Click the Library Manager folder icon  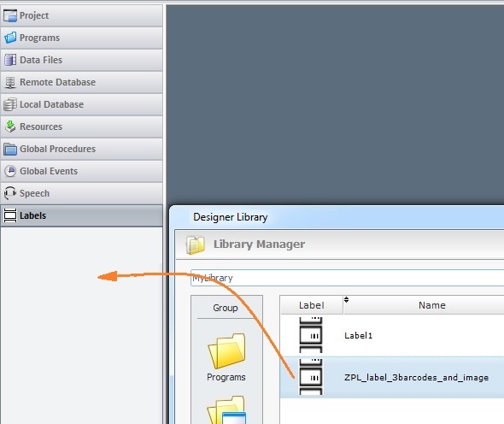[x=195, y=244]
